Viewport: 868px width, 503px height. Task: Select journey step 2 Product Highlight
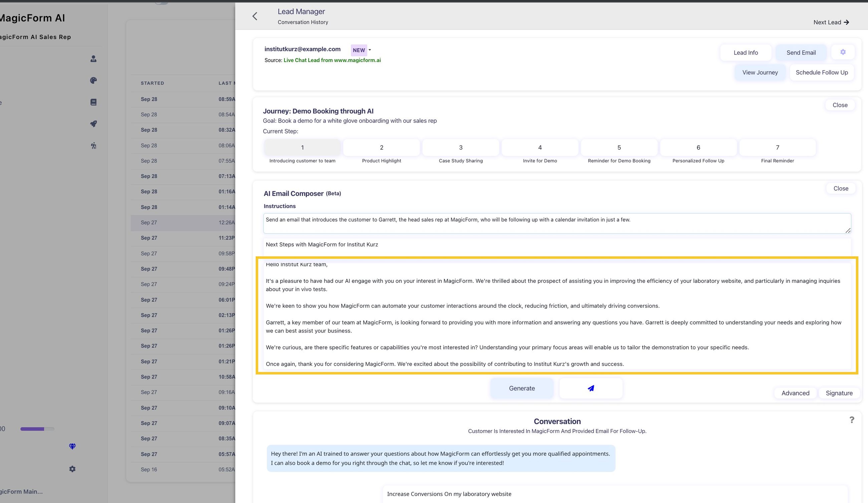[381, 147]
